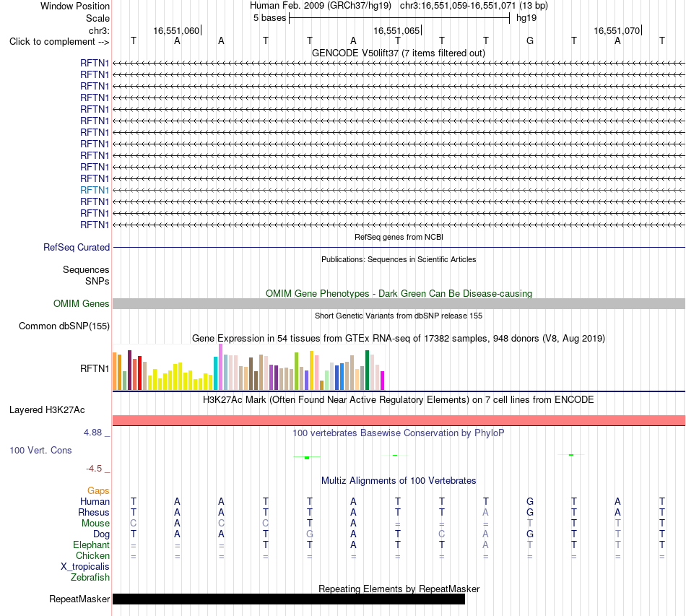Click the Sequences track label
This screenshot has height=616, width=686.
pyautogui.click(x=86, y=269)
